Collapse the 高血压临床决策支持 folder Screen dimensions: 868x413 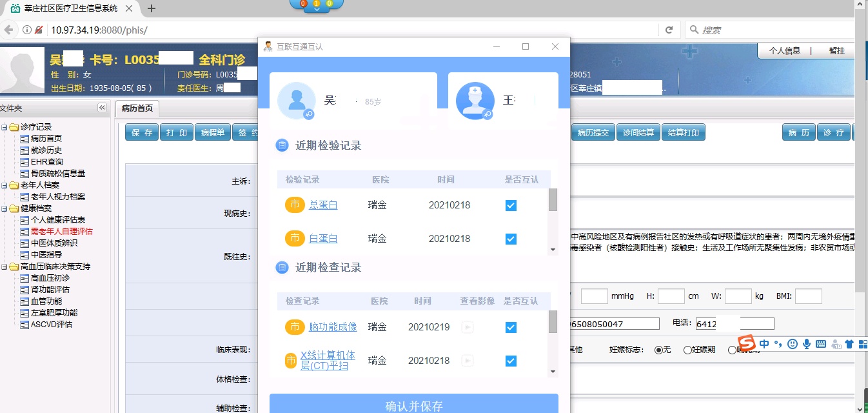pyautogui.click(x=5, y=267)
